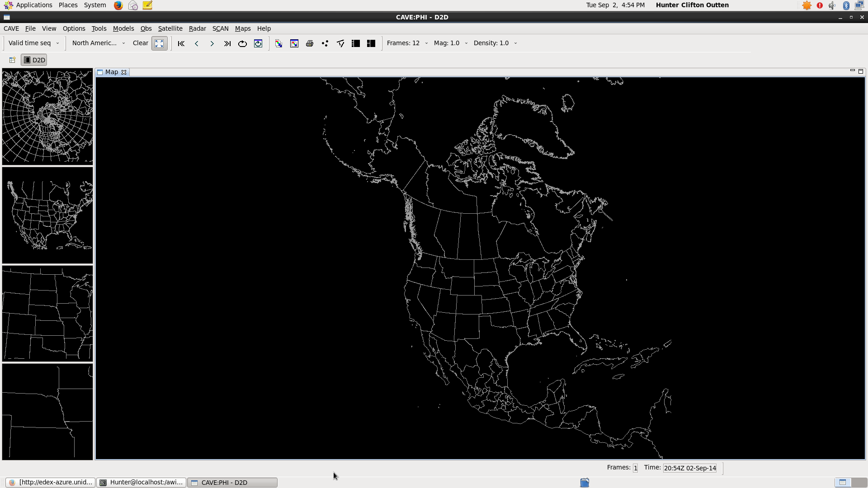Click the Open Perspective icon left of D2D
This screenshot has width=868, height=488.
(x=12, y=60)
